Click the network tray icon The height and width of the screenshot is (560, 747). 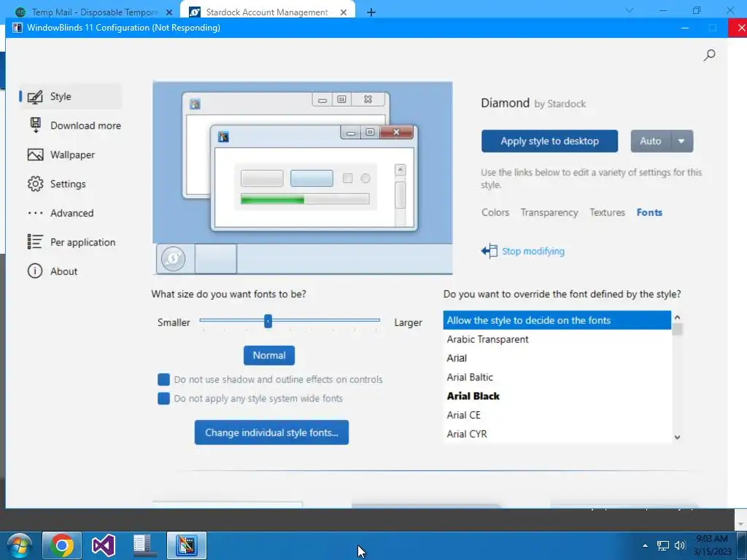click(662, 545)
